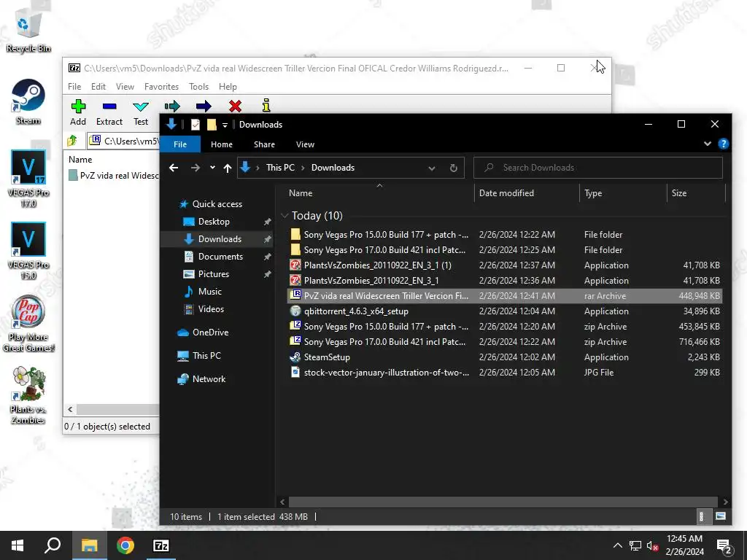This screenshot has height=560, width=747.
Task: Open the Favorites menu in 7-Zip
Action: tap(161, 87)
